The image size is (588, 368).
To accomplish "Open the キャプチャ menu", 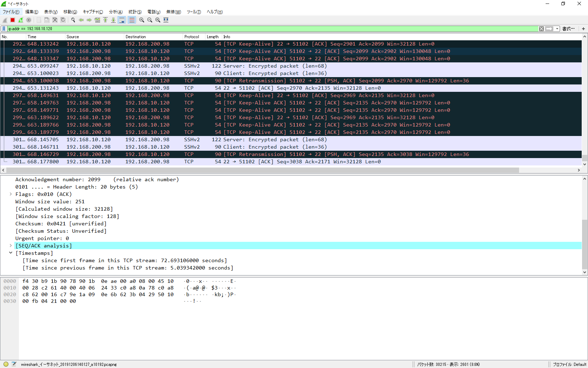I will 93,12.
